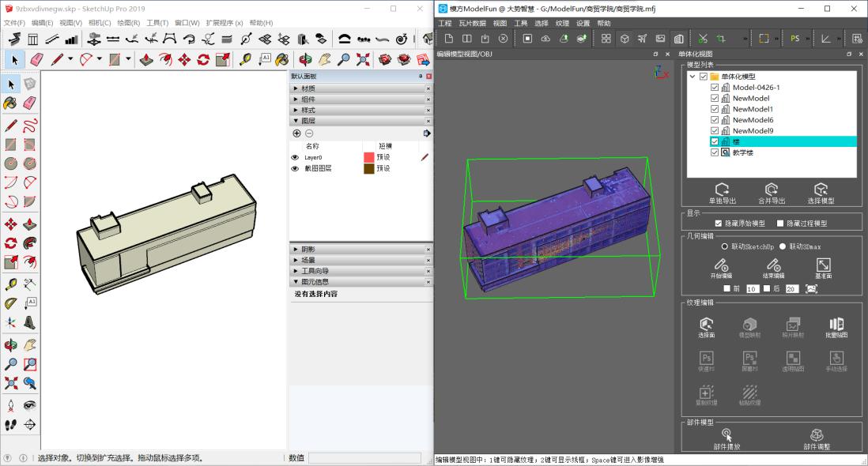Click 批量贴图 button in texture editing
This screenshot has height=466, width=868.
coord(836,327)
